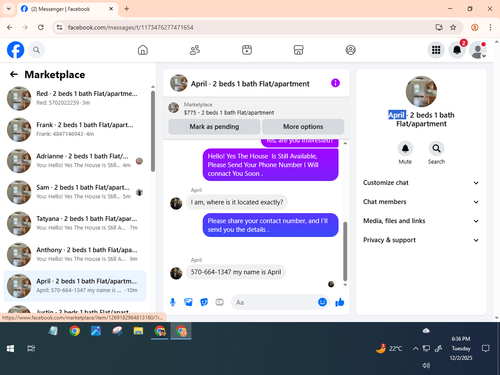
Task: Open the Friends icon in top navigation
Action: (195, 50)
